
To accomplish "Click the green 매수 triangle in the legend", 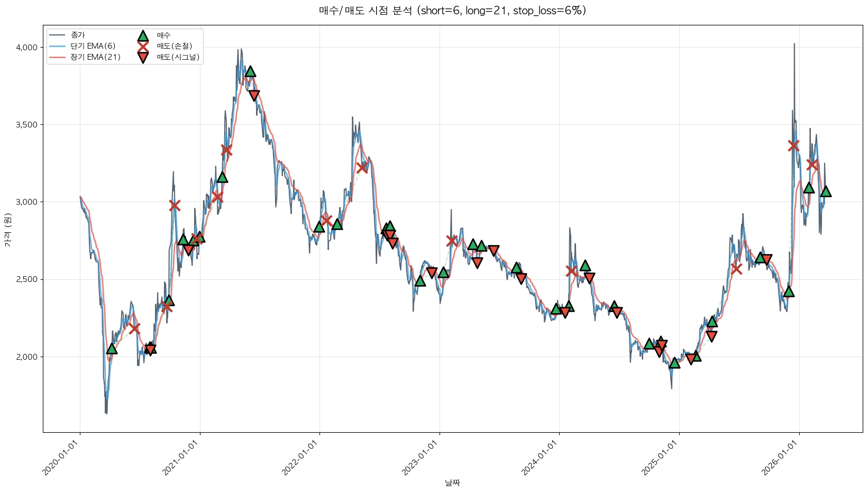I will (x=143, y=35).
